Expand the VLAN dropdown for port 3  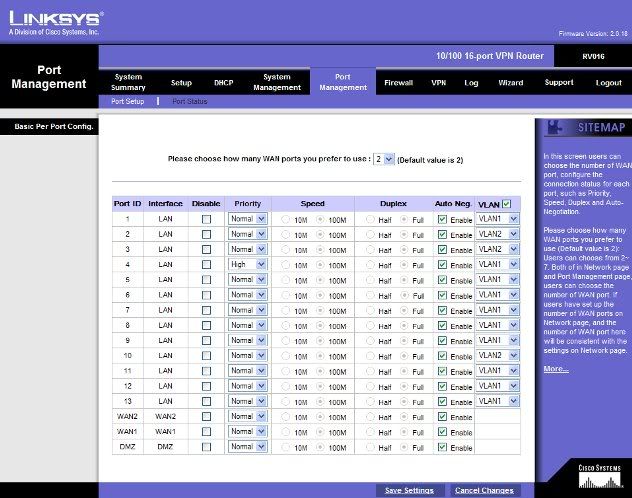tap(498, 249)
